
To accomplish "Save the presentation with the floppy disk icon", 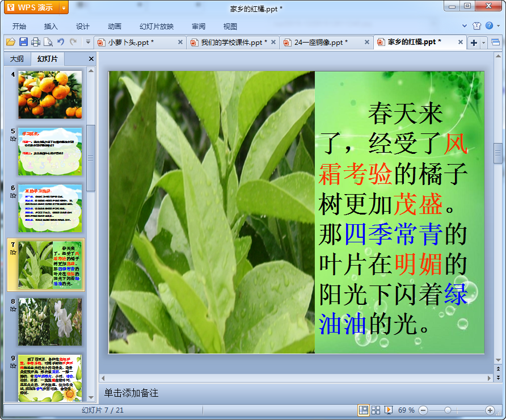I will click(x=23, y=42).
